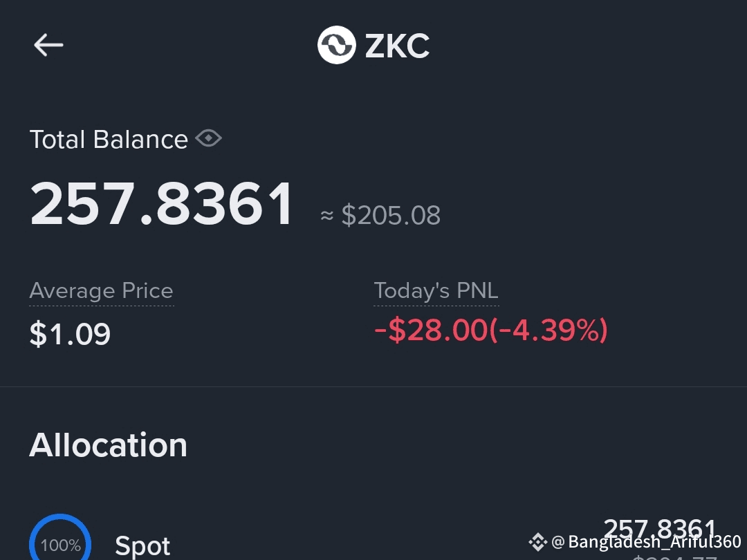Click the large 257.8361 balance amount
Viewport: 747px width, 560px height.
click(x=161, y=204)
